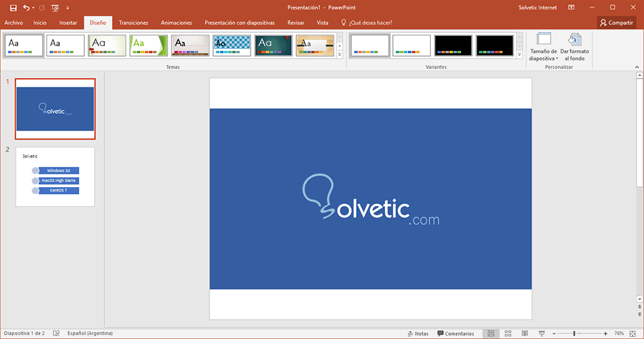This screenshot has width=644, height=339.
Task: Apply the first Office theme thumbnail
Action: click(x=24, y=45)
